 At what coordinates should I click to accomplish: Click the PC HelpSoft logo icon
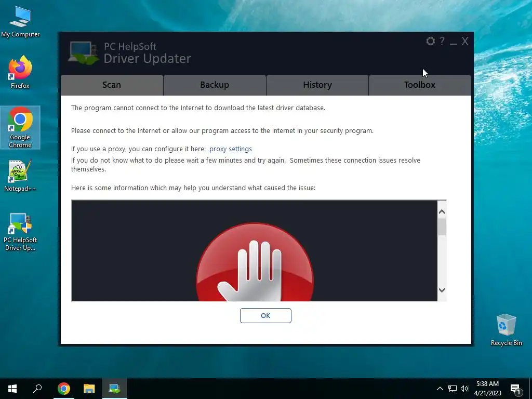click(83, 52)
